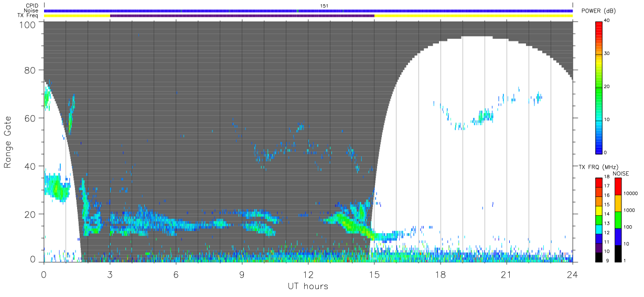Click the x-axis tick label "21"

(507, 274)
